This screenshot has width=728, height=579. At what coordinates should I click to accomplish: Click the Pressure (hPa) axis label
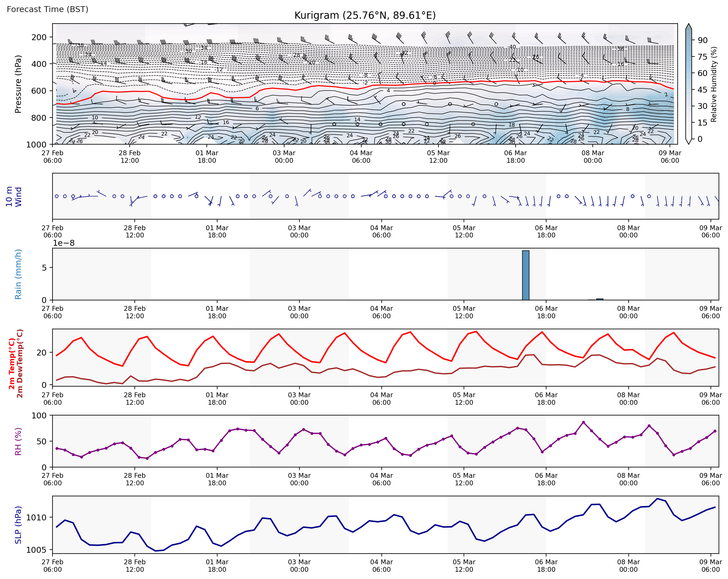pyautogui.click(x=18, y=84)
